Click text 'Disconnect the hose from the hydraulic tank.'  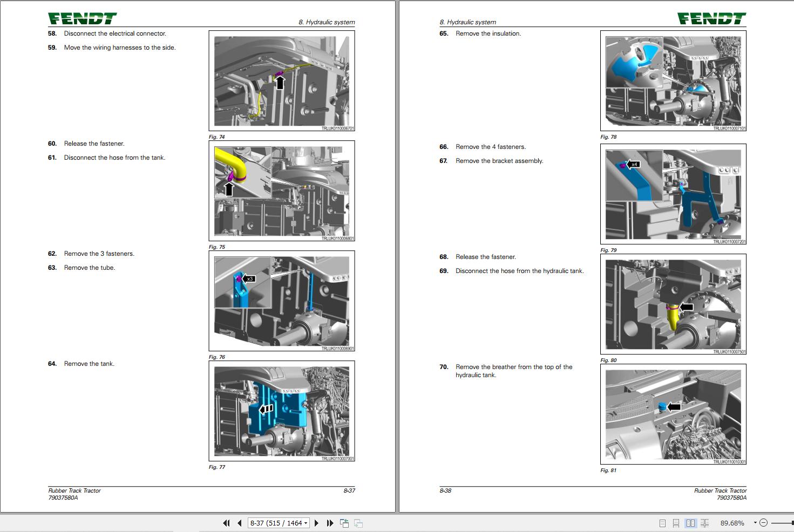click(520, 271)
